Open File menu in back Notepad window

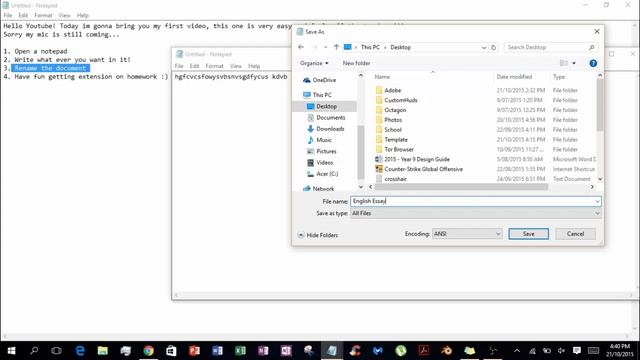pos(8,15)
